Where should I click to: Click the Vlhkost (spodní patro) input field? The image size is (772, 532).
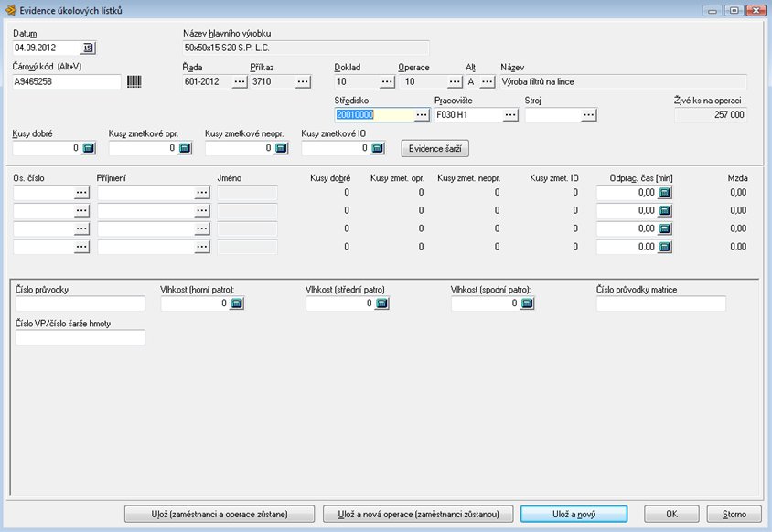[486, 303]
